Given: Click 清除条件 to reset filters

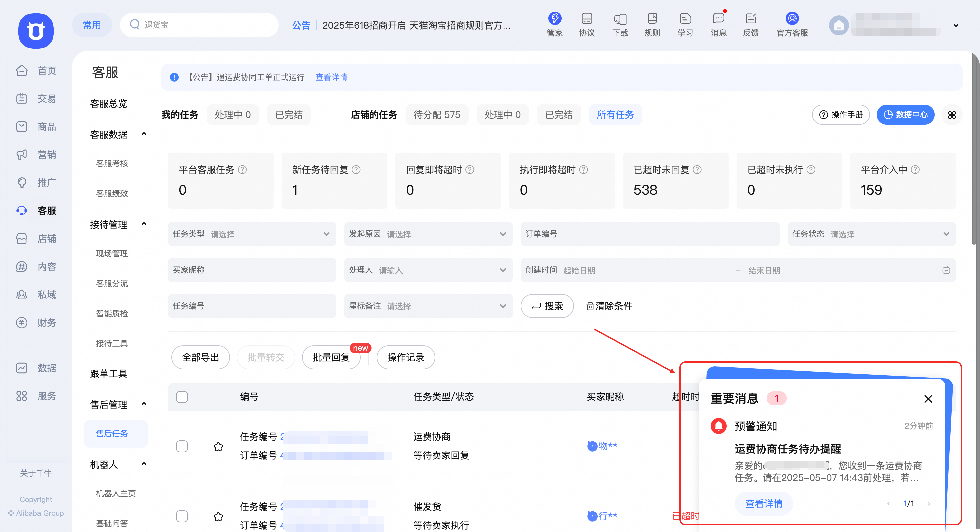Looking at the screenshot, I should click(609, 306).
